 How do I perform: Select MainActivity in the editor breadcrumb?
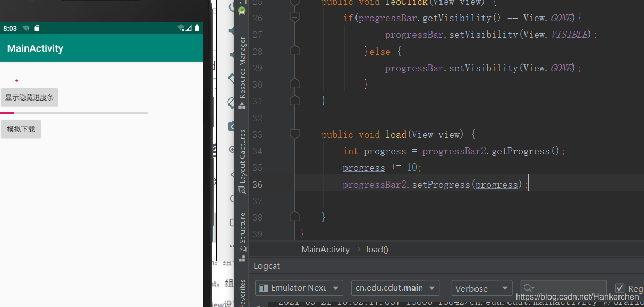click(326, 249)
